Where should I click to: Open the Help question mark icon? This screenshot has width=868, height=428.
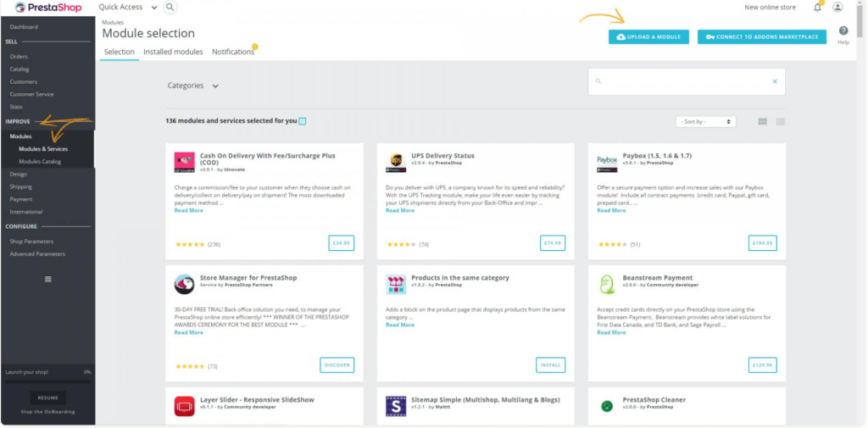pos(843,31)
